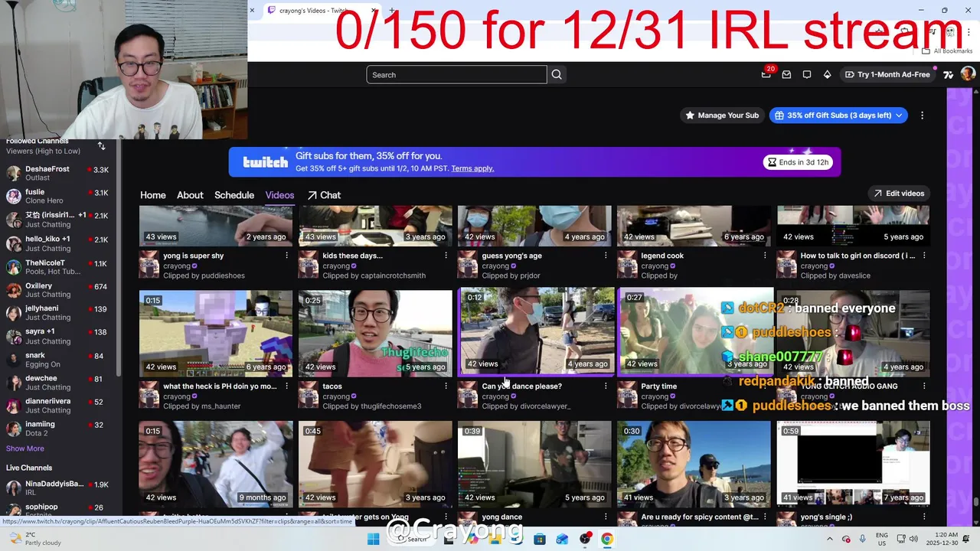The width and height of the screenshot is (980, 551).
Task: Click the Twitch search input field
Action: click(456, 74)
